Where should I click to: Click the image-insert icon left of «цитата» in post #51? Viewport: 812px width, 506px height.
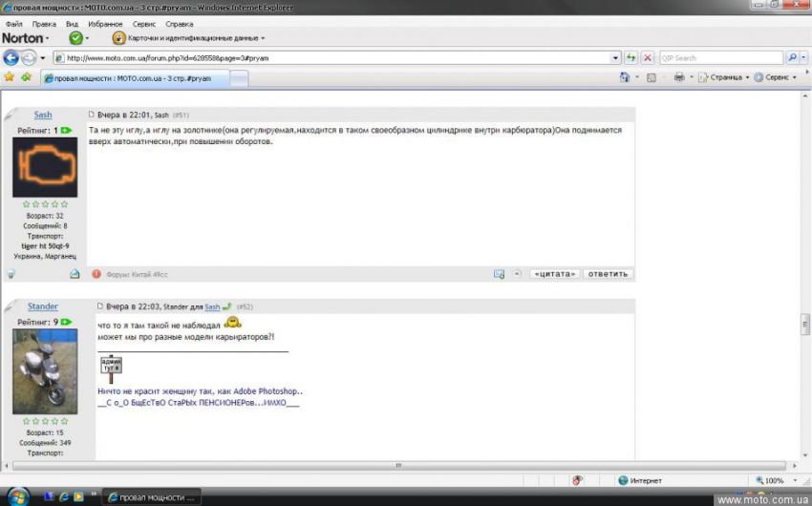(x=499, y=274)
